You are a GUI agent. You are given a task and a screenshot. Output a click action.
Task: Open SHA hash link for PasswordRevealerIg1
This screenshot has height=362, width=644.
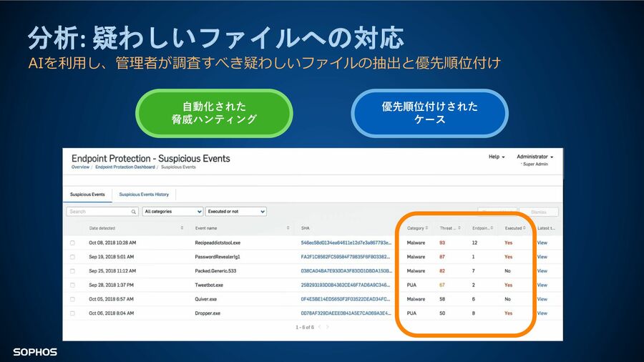coord(346,257)
